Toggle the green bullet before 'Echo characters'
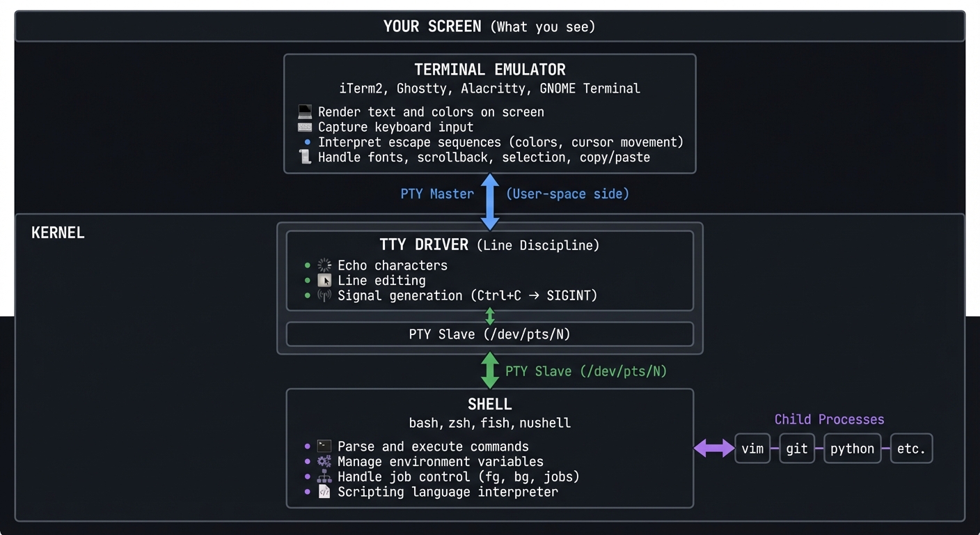This screenshot has height=535, width=980. (x=307, y=265)
